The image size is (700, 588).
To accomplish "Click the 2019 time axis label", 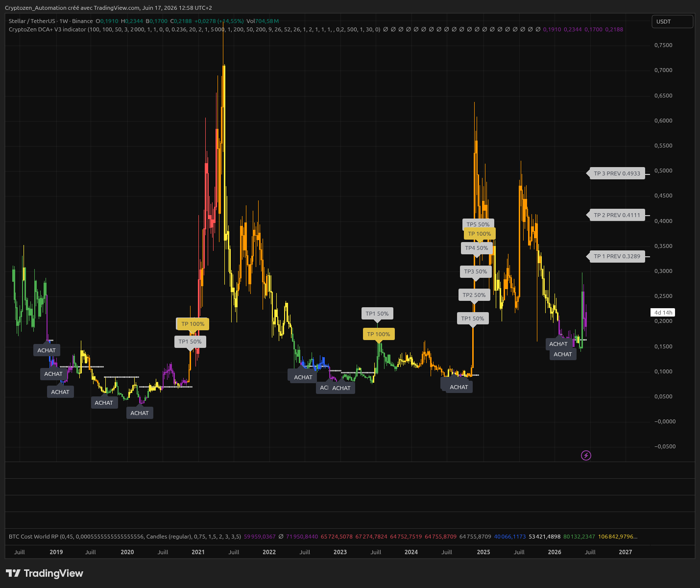I will tap(56, 552).
